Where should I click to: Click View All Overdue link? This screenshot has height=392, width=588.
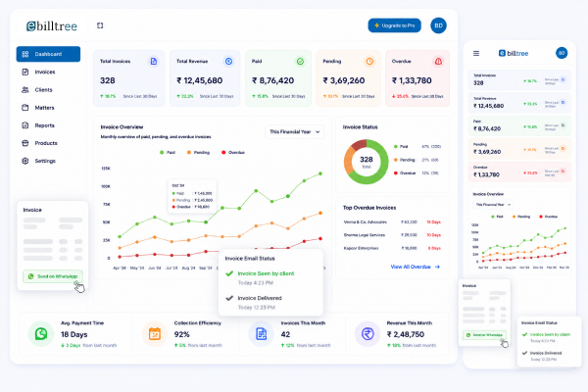pos(416,267)
